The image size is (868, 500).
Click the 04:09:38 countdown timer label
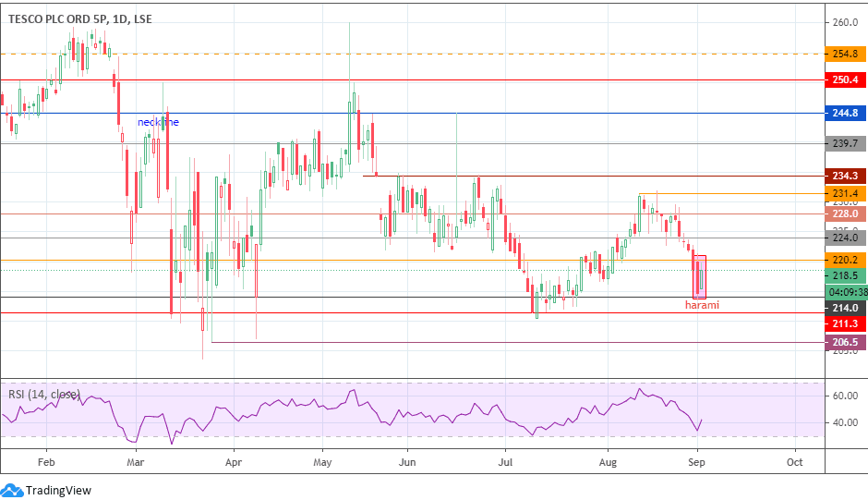click(x=847, y=292)
